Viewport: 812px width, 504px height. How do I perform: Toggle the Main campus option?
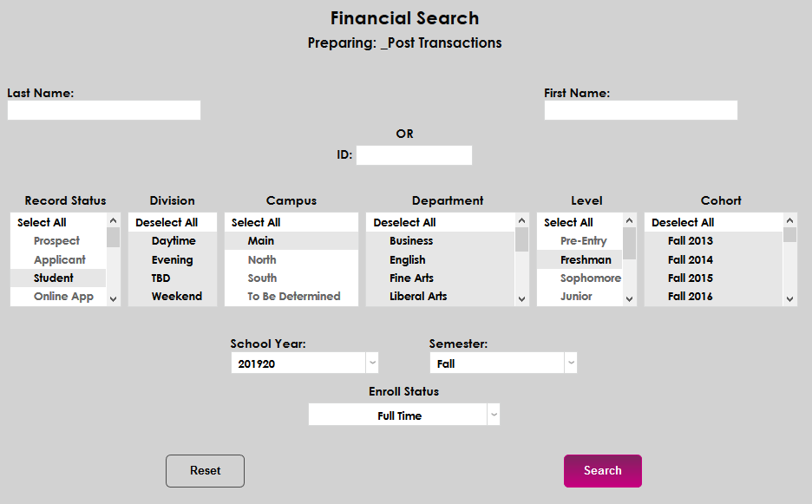[x=260, y=241]
